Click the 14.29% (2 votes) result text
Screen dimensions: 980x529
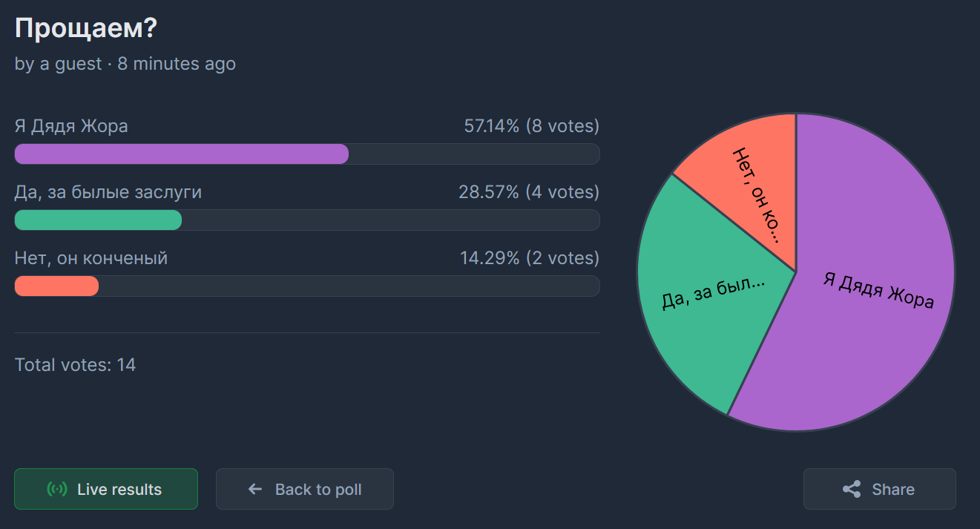click(x=530, y=258)
